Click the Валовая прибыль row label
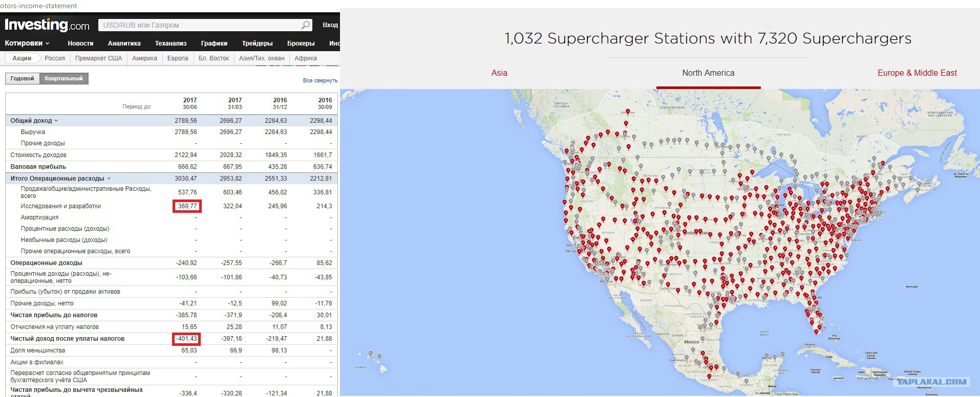980x397 pixels. [38, 167]
